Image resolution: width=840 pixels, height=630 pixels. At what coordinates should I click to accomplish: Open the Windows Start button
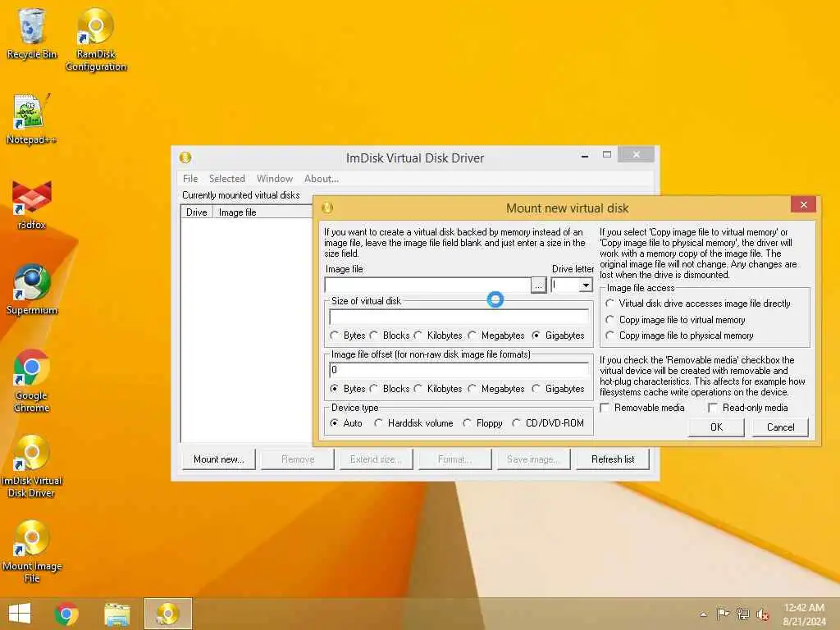coord(20,614)
